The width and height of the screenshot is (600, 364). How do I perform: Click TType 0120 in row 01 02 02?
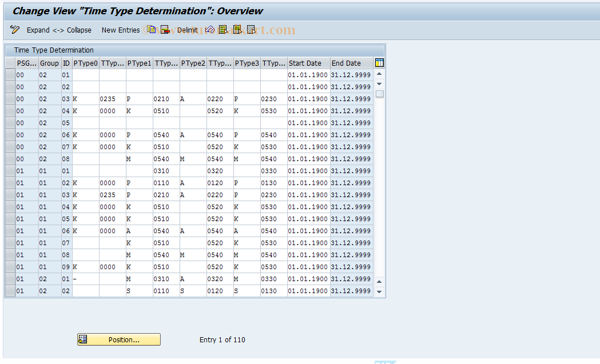pyautogui.click(x=220, y=291)
